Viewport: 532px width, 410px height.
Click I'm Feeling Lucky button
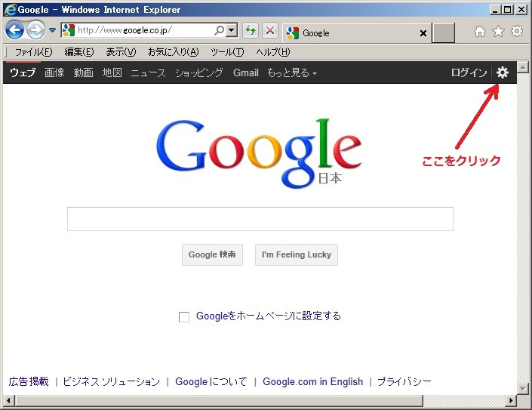297,254
